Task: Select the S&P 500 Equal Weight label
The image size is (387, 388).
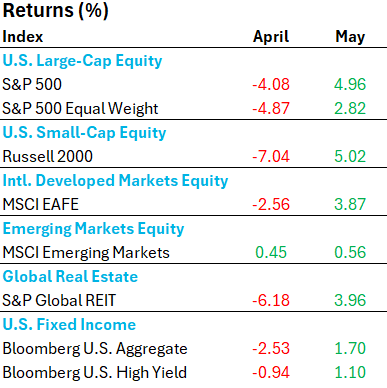Action: (x=80, y=109)
